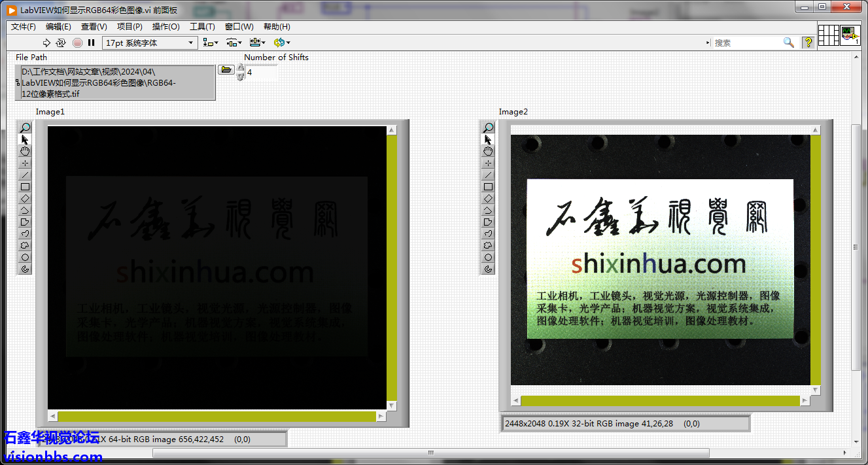Image resolution: width=868 pixels, height=465 pixels.
Task: Click the File Path browse folder button
Action: coord(226,69)
